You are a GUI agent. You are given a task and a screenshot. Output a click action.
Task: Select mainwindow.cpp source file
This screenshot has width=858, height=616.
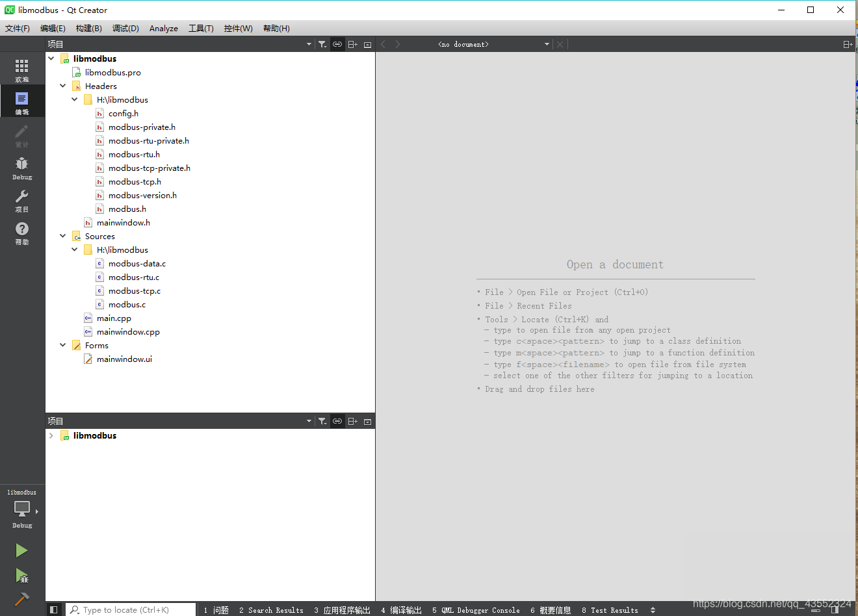pos(128,331)
